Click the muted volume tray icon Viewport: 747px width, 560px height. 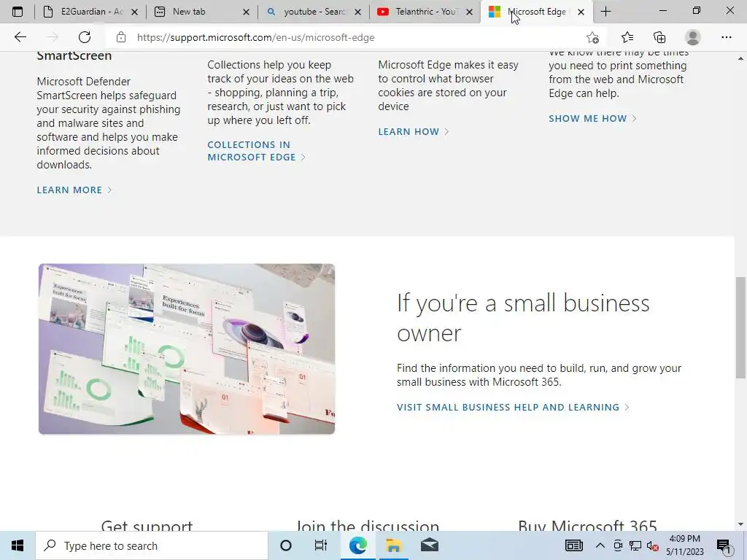pos(653,545)
